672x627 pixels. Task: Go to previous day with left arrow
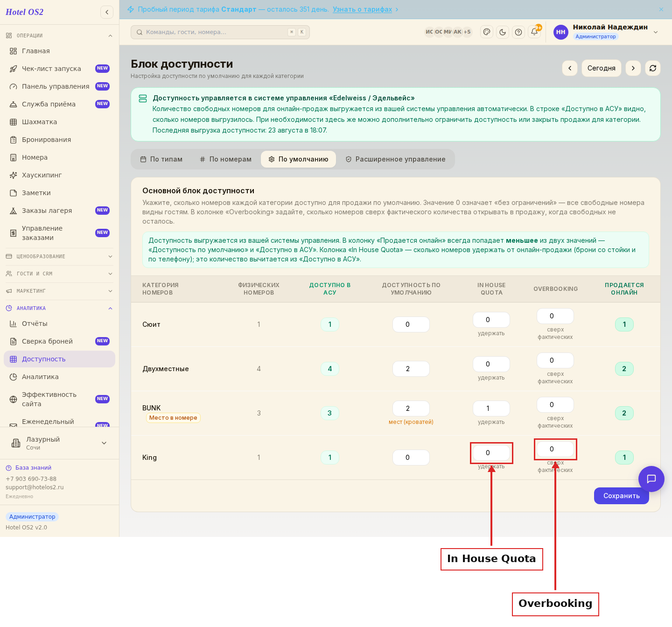570,68
